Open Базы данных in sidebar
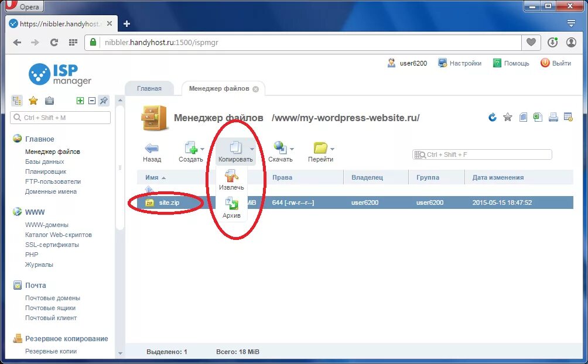The height and width of the screenshot is (364, 588). click(45, 162)
